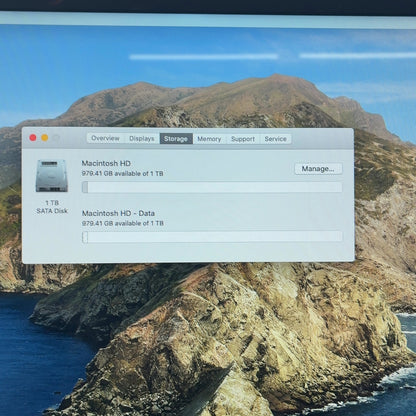
Task: Close the window with the red button
Action: [33, 138]
